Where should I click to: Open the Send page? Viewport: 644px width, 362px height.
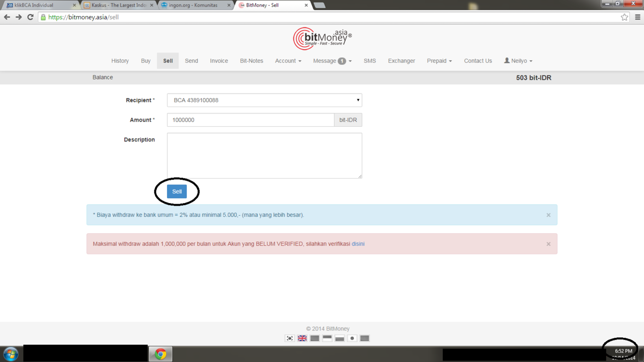click(x=191, y=61)
